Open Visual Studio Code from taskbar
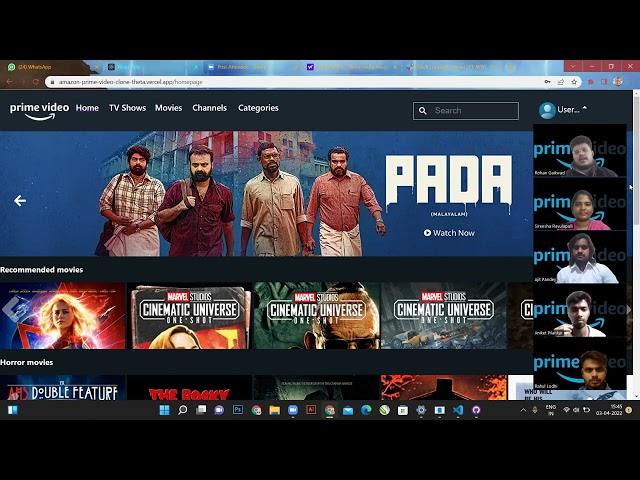This screenshot has height=480, width=640. pos(458,410)
